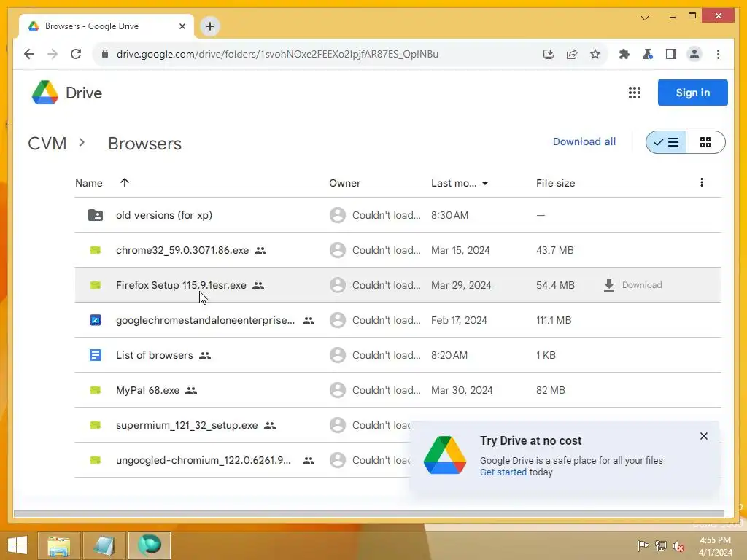Open the List of browsers document
Screen dimensions: 747x560
[155, 355]
